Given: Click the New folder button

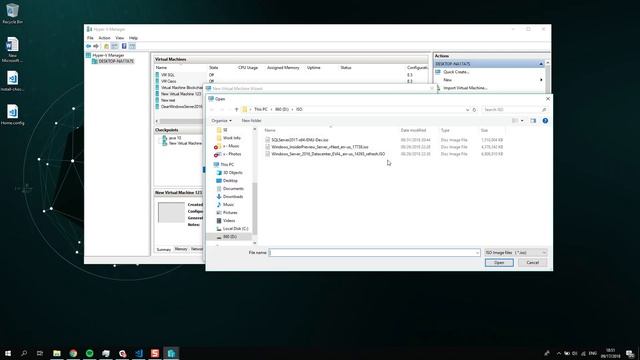Looking at the screenshot, I should pyautogui.click(x=251, y=121).
